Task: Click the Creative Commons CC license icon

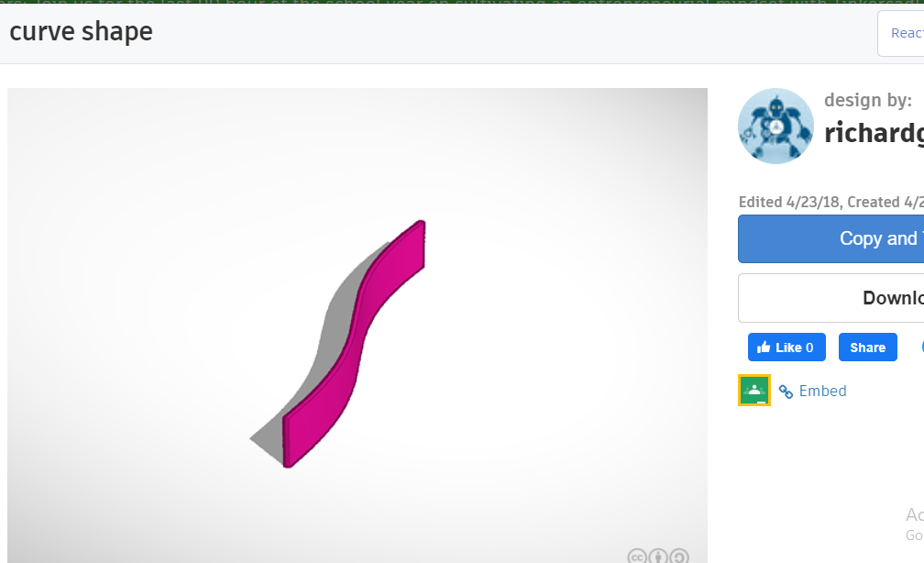Action: coord(637,557)
